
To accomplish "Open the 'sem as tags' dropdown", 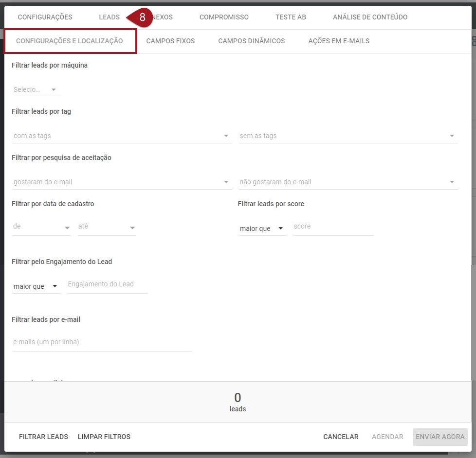I will (348, 136).
